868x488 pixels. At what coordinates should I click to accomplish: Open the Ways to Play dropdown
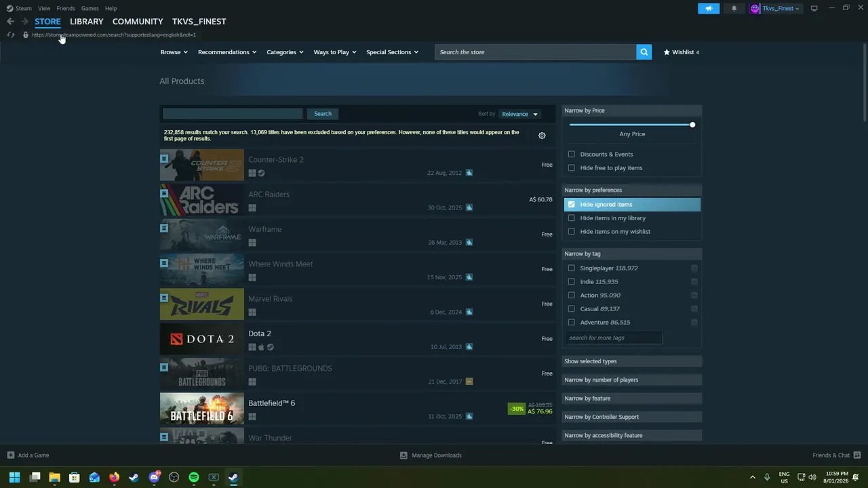[x=335, y=52]
